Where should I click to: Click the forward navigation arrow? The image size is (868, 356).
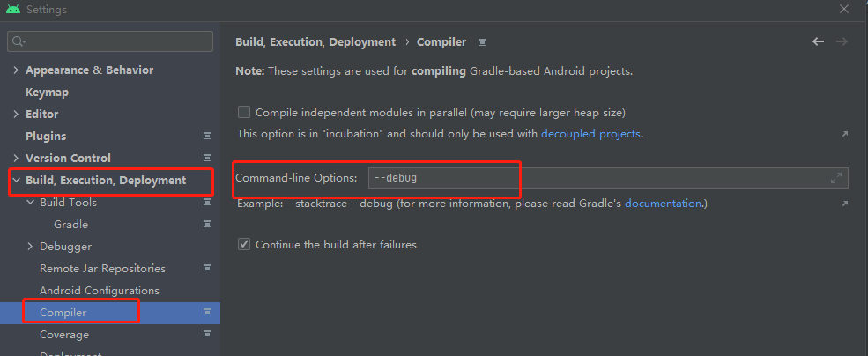pos(842,41)
